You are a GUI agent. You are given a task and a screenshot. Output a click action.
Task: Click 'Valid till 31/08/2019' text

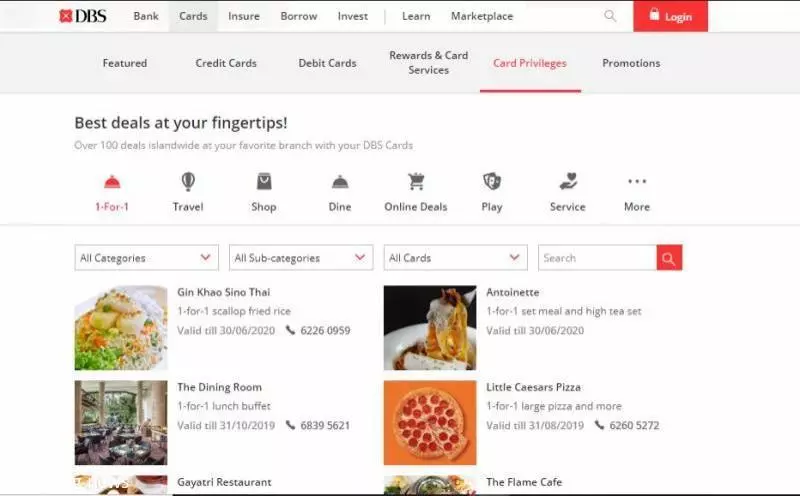pos(535,426)
